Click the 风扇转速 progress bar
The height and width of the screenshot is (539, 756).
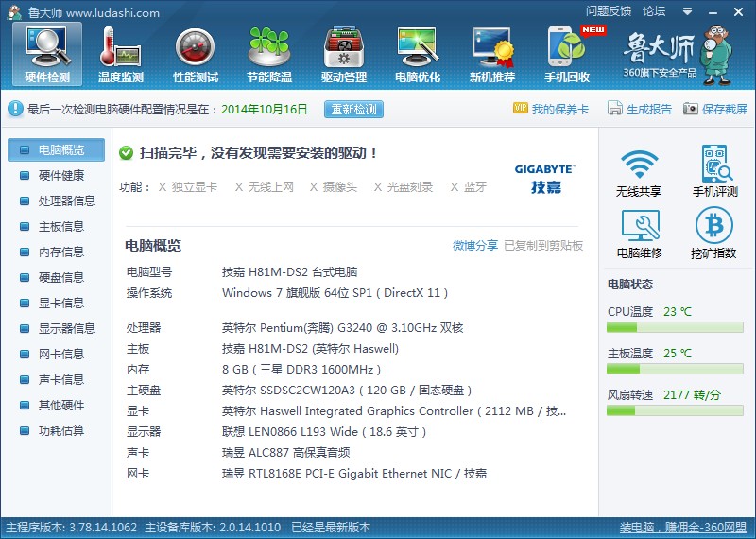pos(675,410)
